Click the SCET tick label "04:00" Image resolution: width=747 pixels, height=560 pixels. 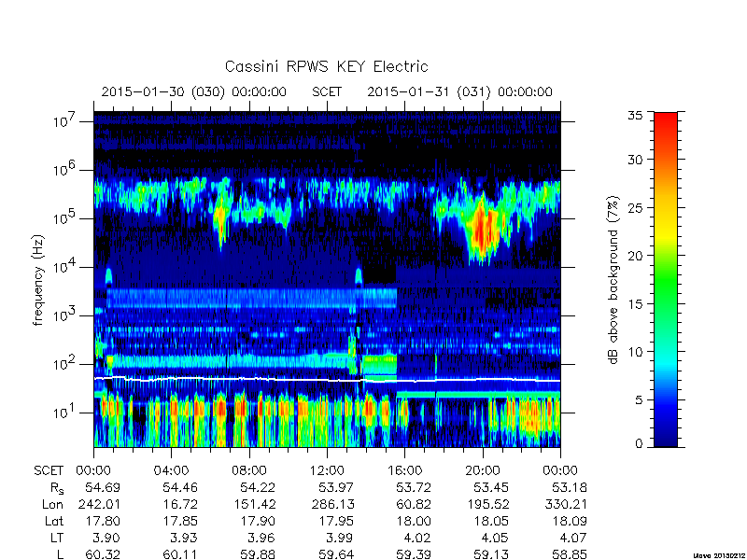(171, 470)
